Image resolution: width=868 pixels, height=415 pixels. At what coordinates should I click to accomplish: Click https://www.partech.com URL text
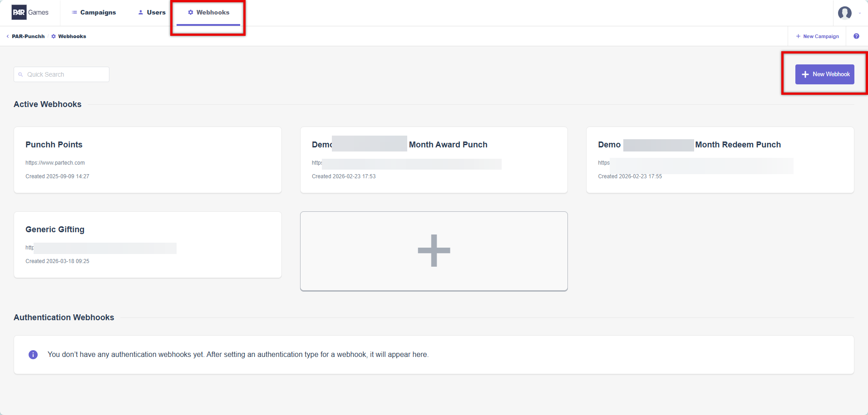55,163
